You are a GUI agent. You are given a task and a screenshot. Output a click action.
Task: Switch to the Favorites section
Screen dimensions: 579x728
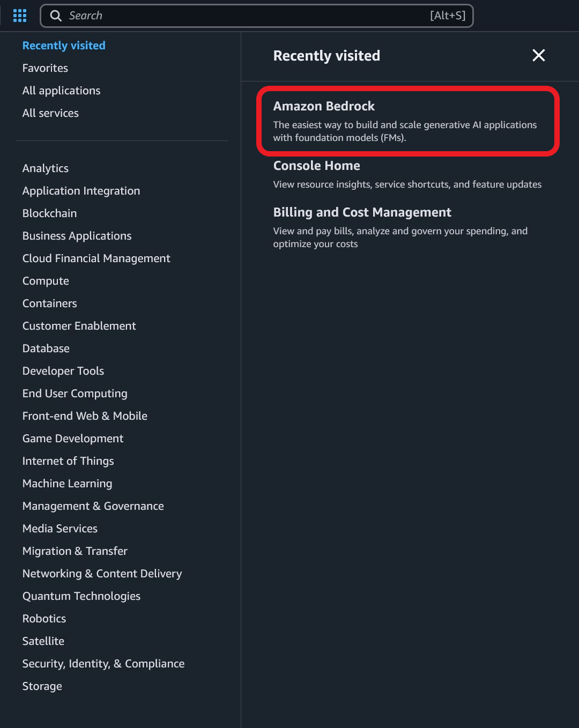point(45,68)
